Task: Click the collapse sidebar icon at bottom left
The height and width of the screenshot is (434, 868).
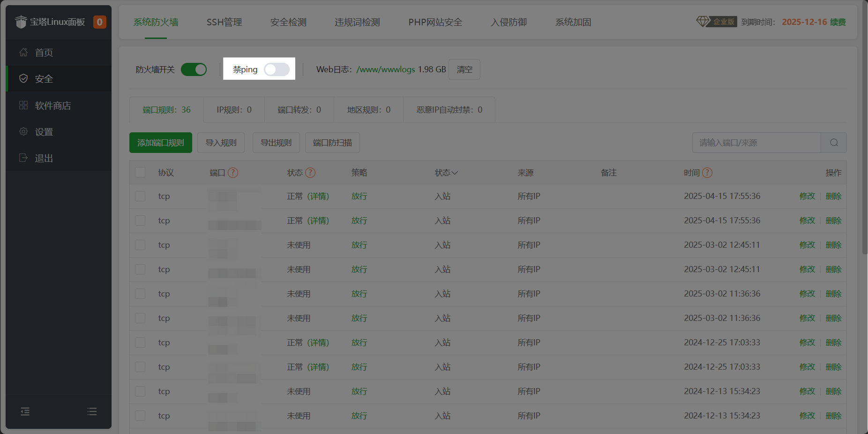Action: [25, 411]
